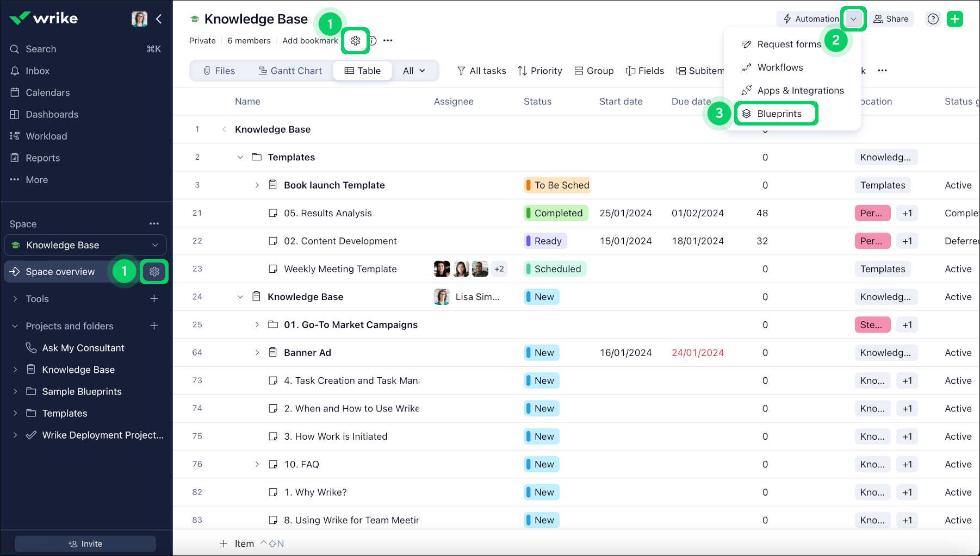Toggle checkbox for 1. Why Wrike? task
This screenshot has height=556, width=980.
tap(273, 492)
